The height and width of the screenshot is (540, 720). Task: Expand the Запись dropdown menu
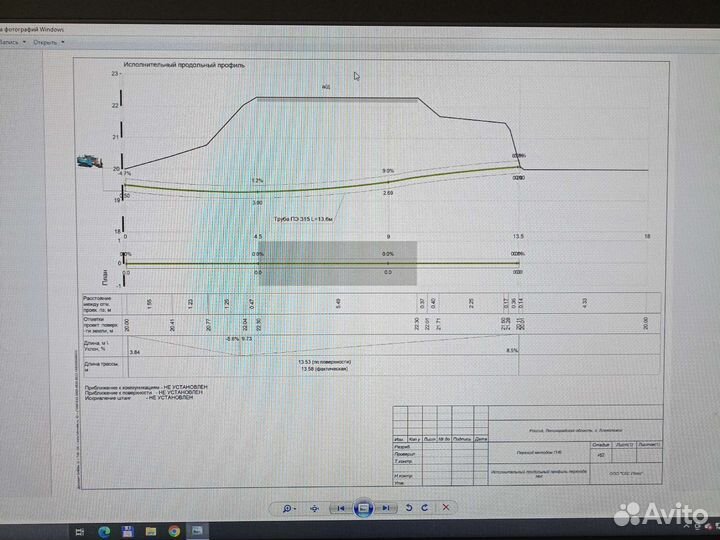click(x=10, y=42)
